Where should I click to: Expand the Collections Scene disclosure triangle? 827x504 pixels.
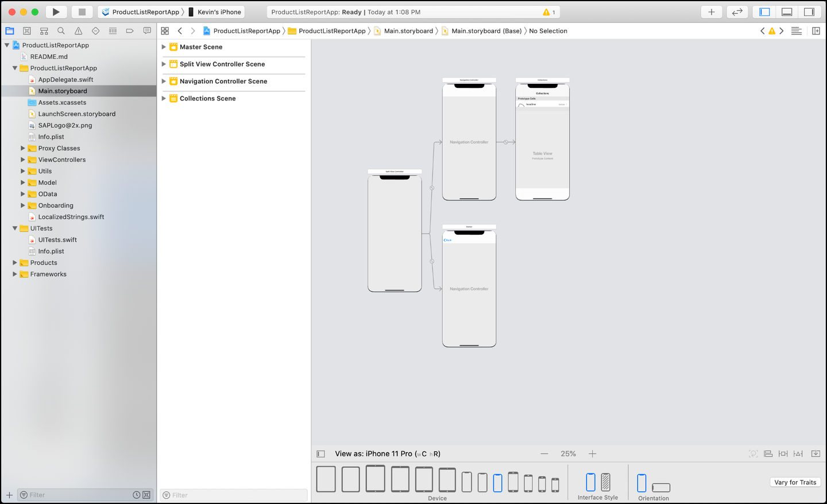coord(164,99)
